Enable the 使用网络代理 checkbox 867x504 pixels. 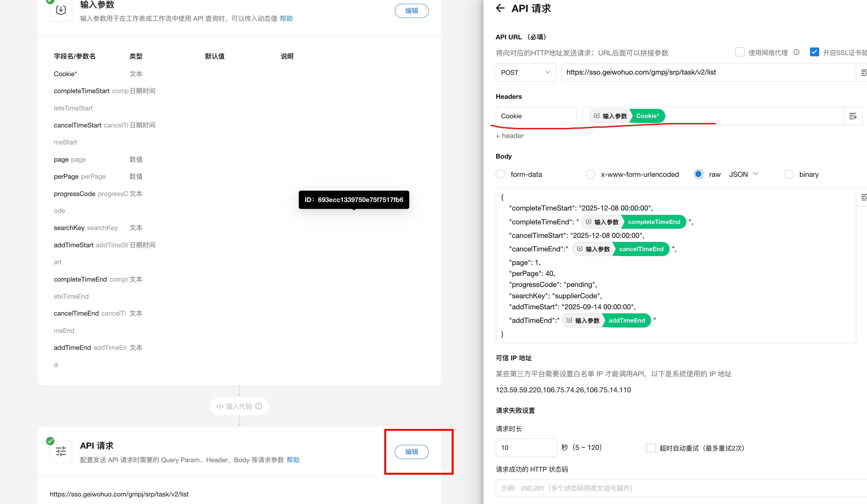pyautogui.click(x=739, y=52)
